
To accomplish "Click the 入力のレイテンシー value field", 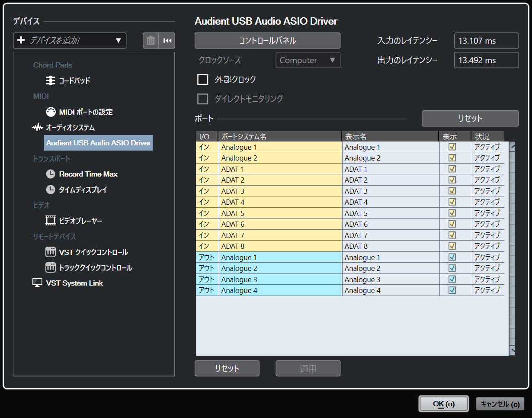I will pyautogui.click(x=486, y=41).
